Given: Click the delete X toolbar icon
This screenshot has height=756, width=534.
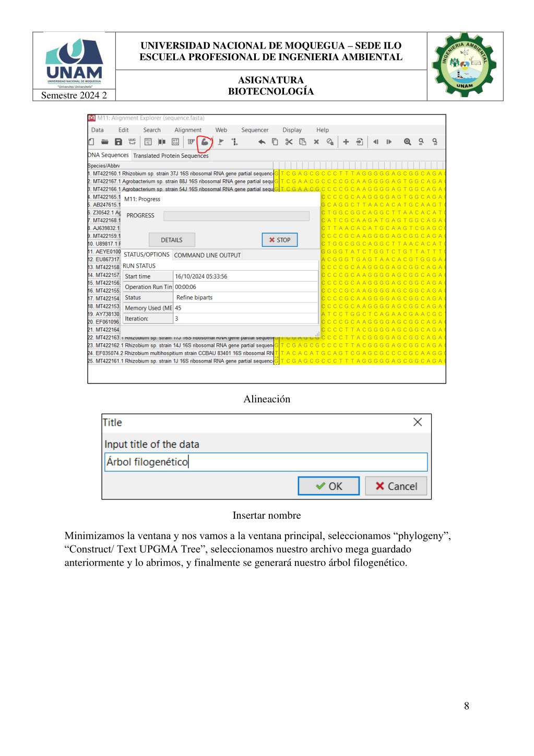Looking at the screenshot, I should (316, 142).
